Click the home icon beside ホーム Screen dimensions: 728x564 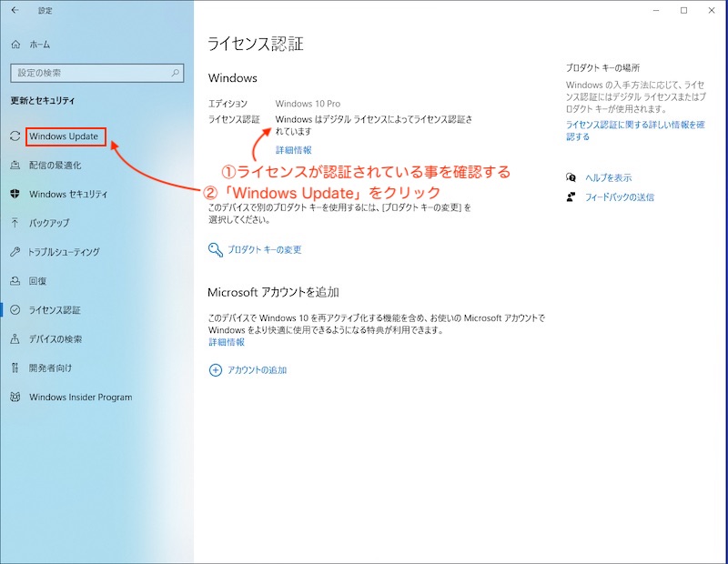tap(15, 45)
